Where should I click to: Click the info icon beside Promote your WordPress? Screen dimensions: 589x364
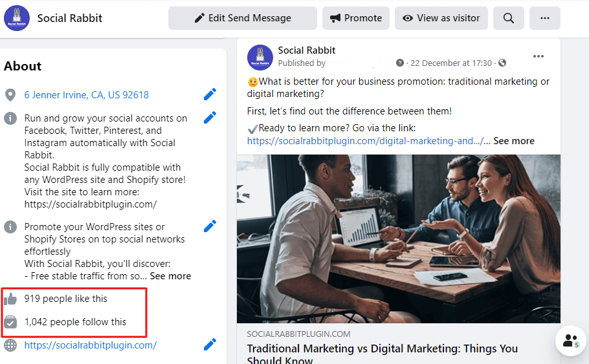[x=10, y=227]
